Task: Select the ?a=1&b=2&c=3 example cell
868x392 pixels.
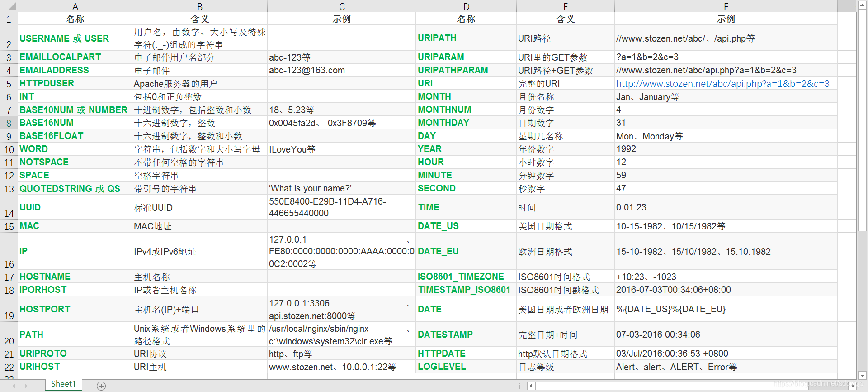Action: (726, 57)
